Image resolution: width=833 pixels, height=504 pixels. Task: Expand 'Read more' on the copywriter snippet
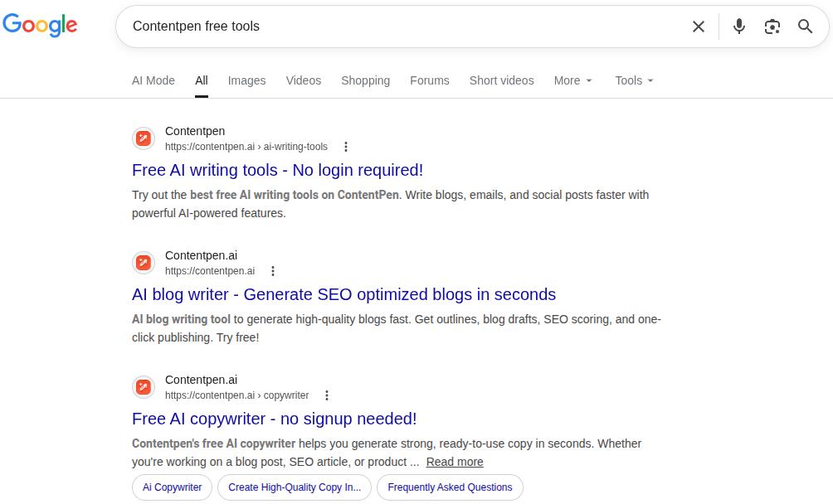[454, 462]
